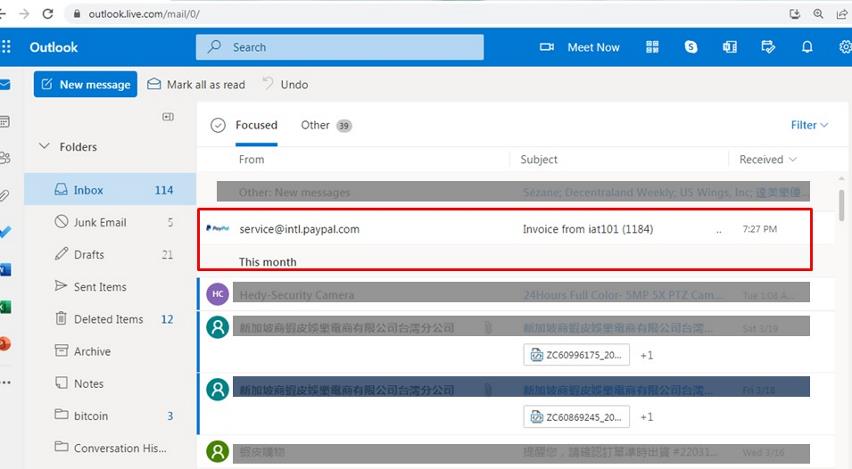Open the My Day calendar-check icon

[768, 47]
